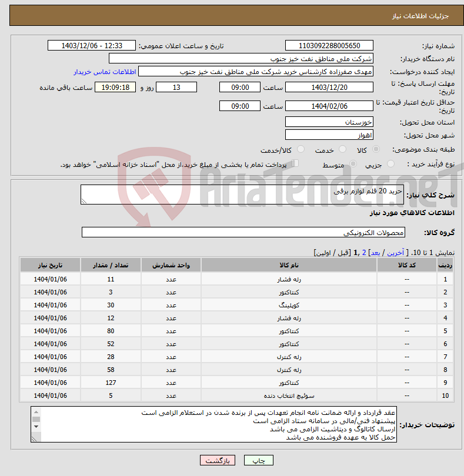Click the remaining time 19:09:18 field

(x=115, y=88)
